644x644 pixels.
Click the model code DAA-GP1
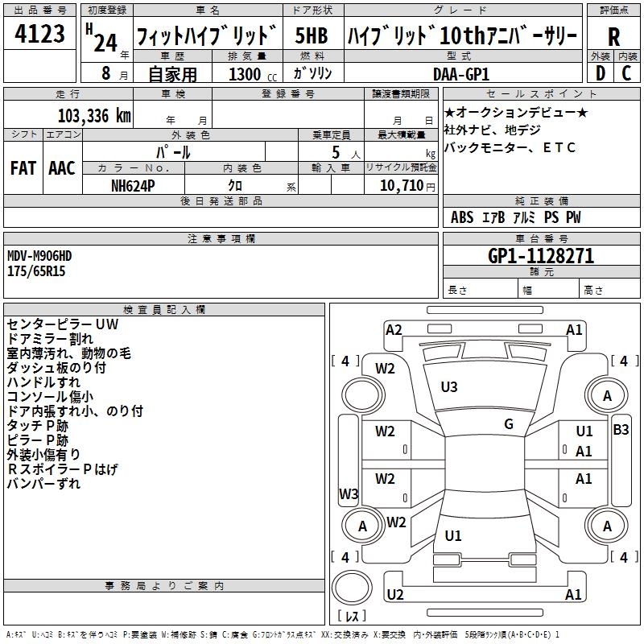point(460,73)
